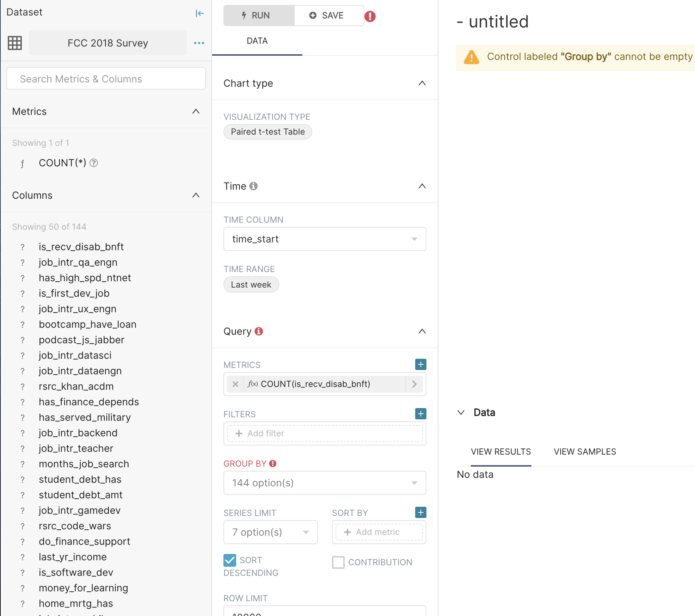The height and width of the screenshot is (616, 695).
Task: Click the info icon beside Time
Action: tap(254, 186)
